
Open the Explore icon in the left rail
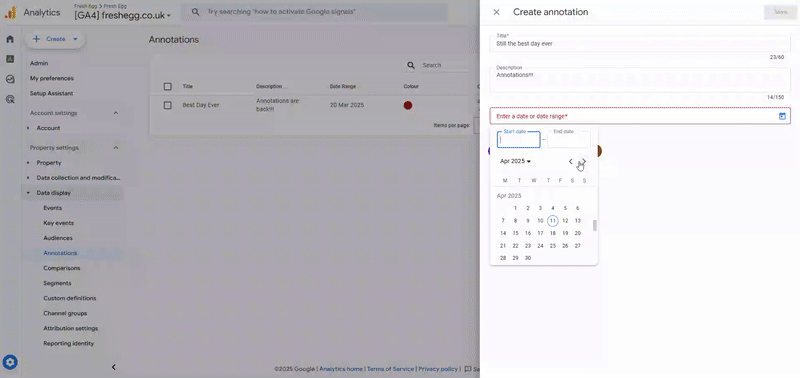[x=10, y=79]
